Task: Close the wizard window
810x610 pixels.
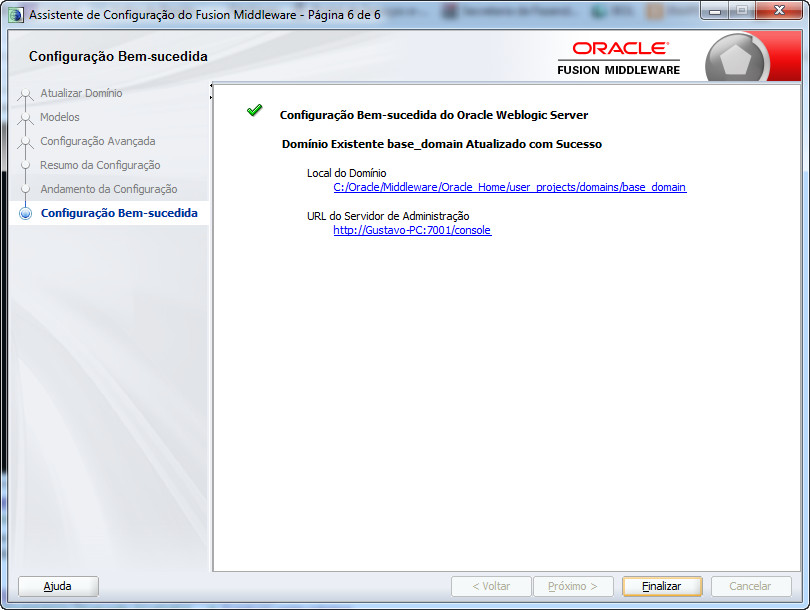Action: (x=780, y=10)
